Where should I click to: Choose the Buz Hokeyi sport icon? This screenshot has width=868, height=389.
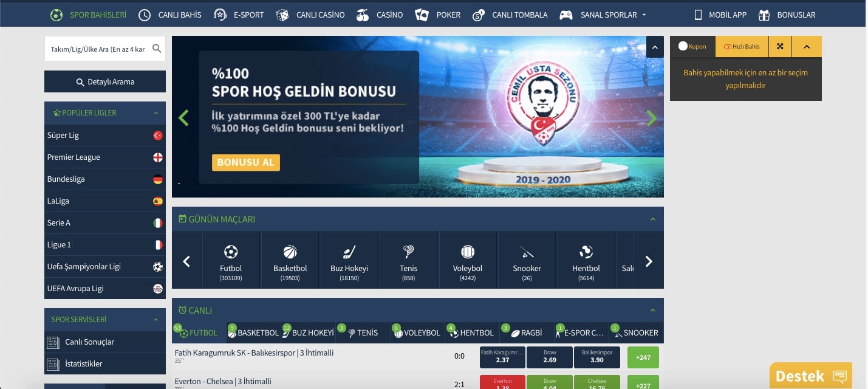tap(349, 252)
